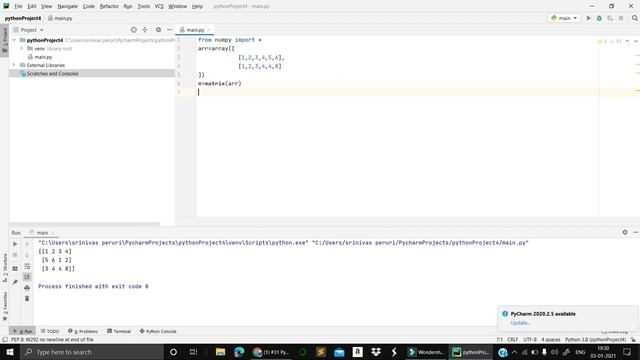640x360 pixels.
Task: Open the Window menu
Action: coord(178,6)
